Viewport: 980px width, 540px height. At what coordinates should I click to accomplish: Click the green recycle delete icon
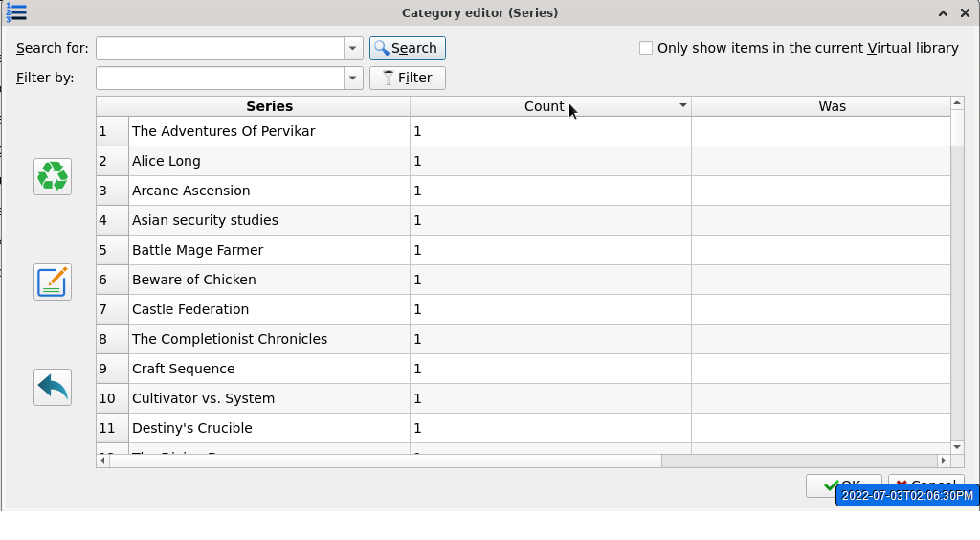pos(53,176)
